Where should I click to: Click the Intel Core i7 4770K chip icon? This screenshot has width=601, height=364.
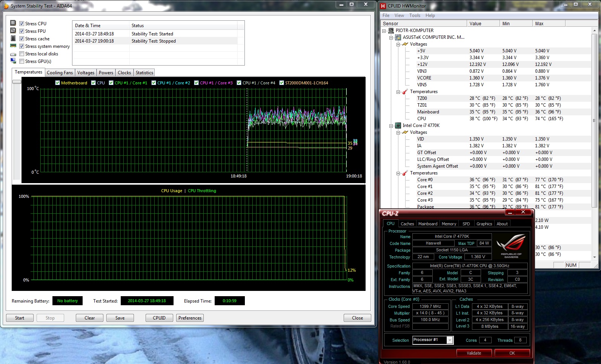coord(398,125)
